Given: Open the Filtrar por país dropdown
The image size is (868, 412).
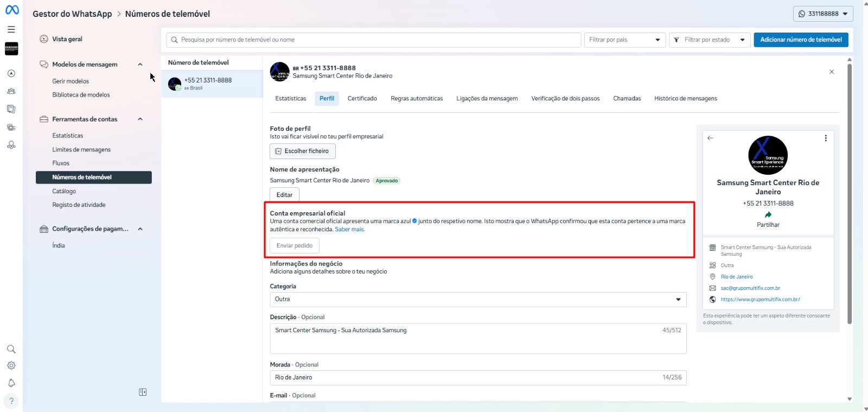Looking at the screenshot, I should 624,40.
